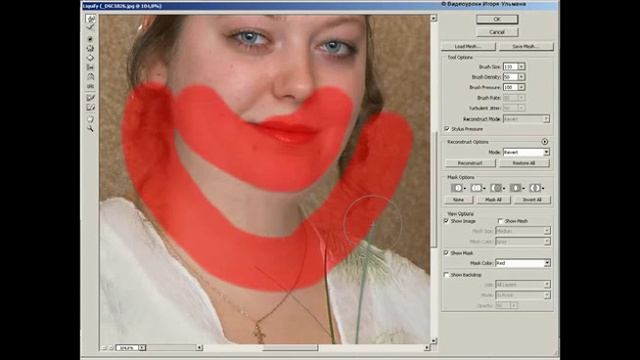The width and height of the screenshot is (640, 360).
Task: Select the Push Left tool
Action: coord(90,67)
